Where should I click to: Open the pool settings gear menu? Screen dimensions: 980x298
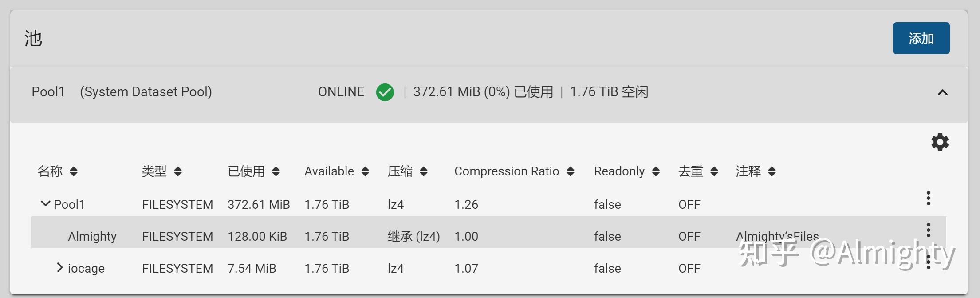tap(939, 142)
